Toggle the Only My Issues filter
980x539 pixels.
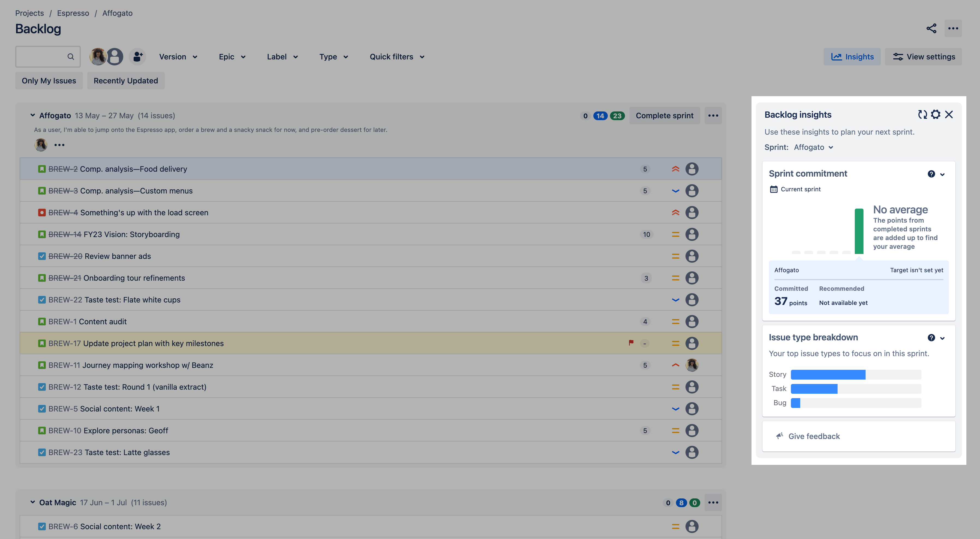49,81
